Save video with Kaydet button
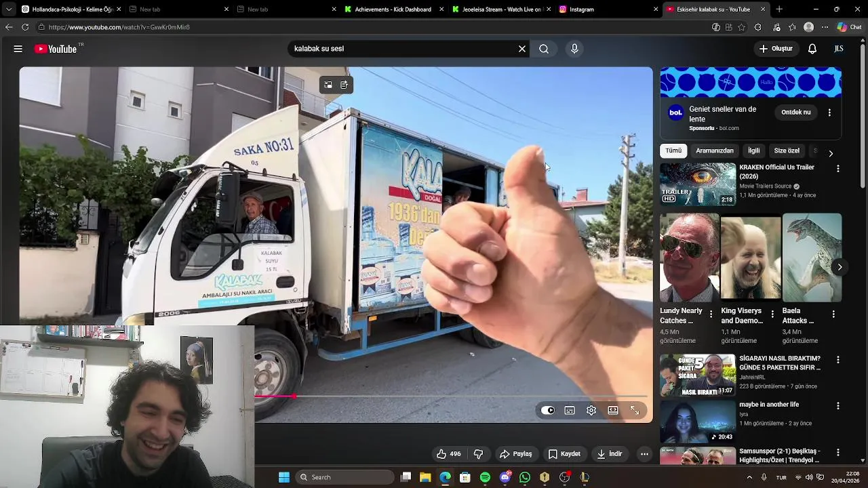This screenshot has width=868, height=488. (564, 454)
